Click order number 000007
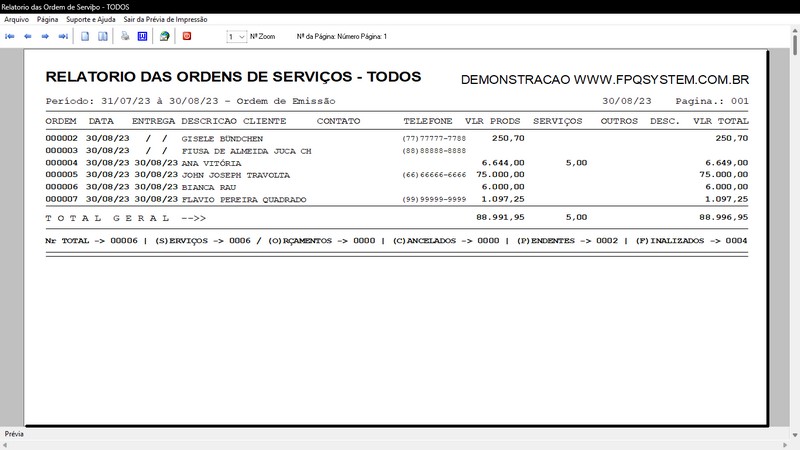This screenshot has height=450, width=800. coord(62,199)
